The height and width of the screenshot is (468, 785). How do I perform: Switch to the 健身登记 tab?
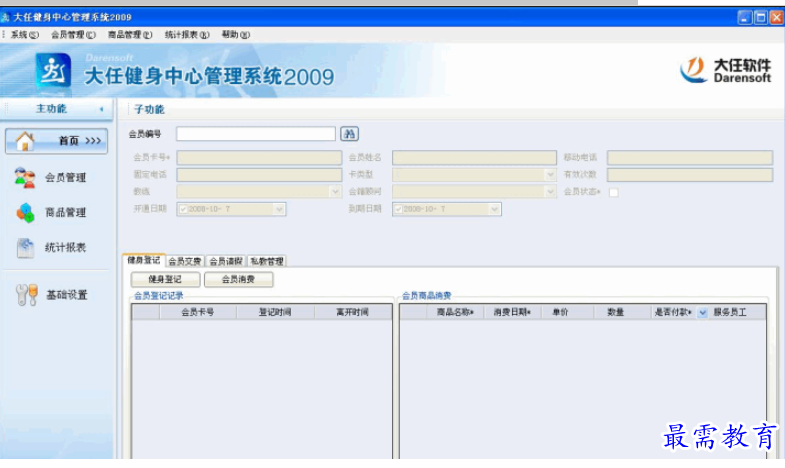click(144, 260)
